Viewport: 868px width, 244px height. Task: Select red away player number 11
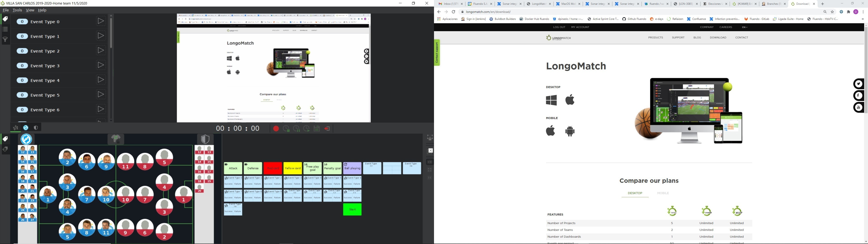tap(126, 162)
